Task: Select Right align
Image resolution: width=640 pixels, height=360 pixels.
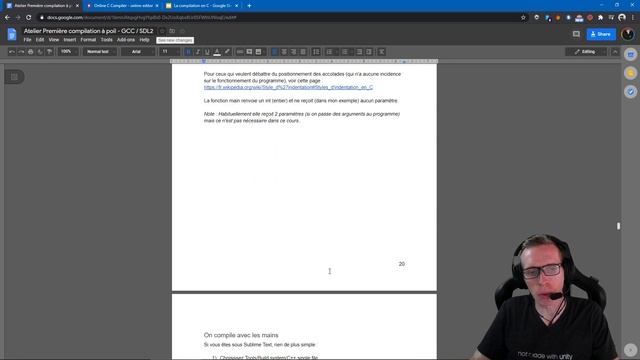Action: pyautogui.click(x=293, y=52)
